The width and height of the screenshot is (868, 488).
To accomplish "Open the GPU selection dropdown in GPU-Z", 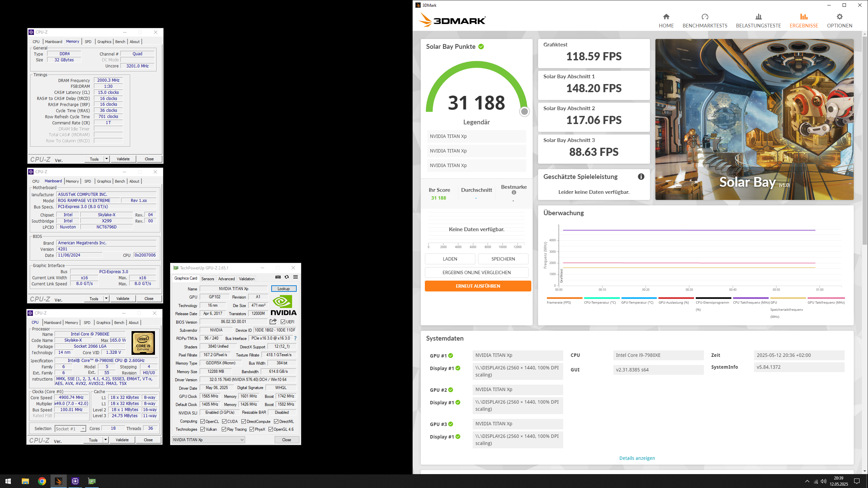I will click(209, 440).
